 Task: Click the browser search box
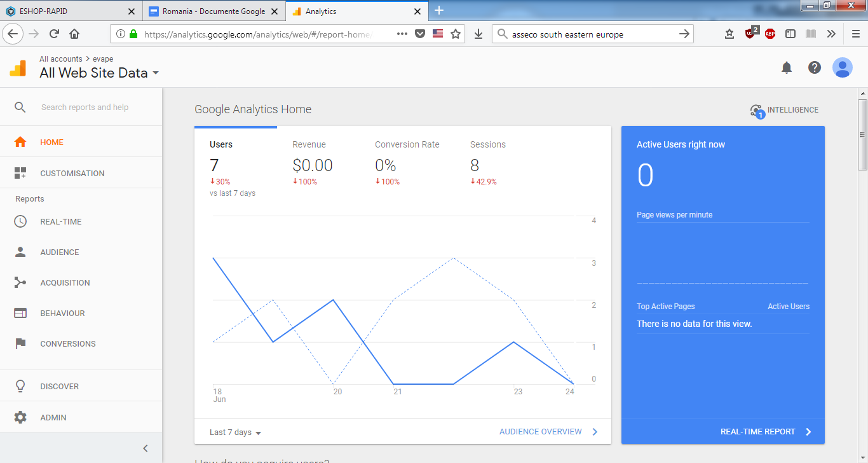pos(591,34)
